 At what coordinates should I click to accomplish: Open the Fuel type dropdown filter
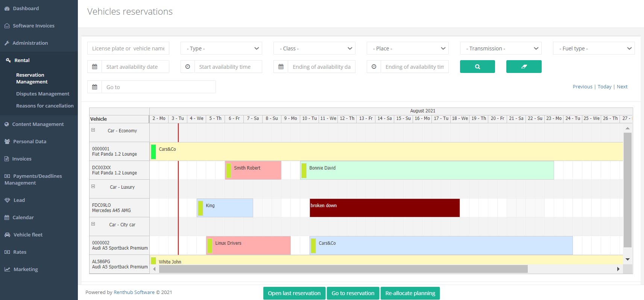594,48
